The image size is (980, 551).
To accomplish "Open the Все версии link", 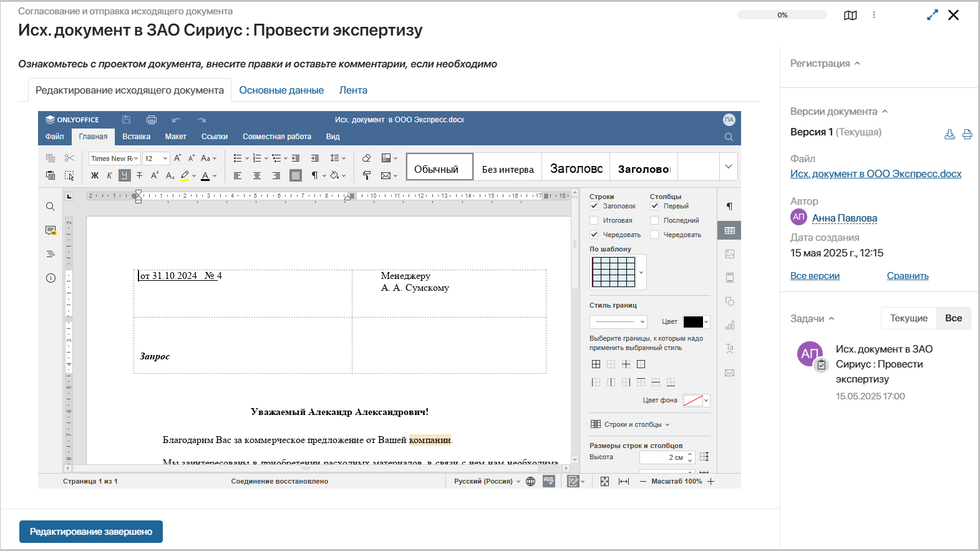I will pos(815,276).
